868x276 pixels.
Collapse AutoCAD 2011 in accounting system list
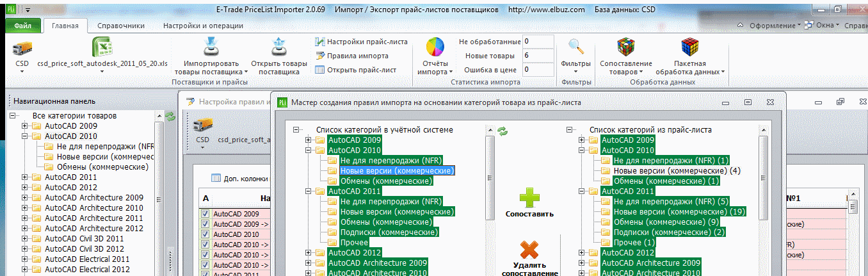click(x=309, y=191)
